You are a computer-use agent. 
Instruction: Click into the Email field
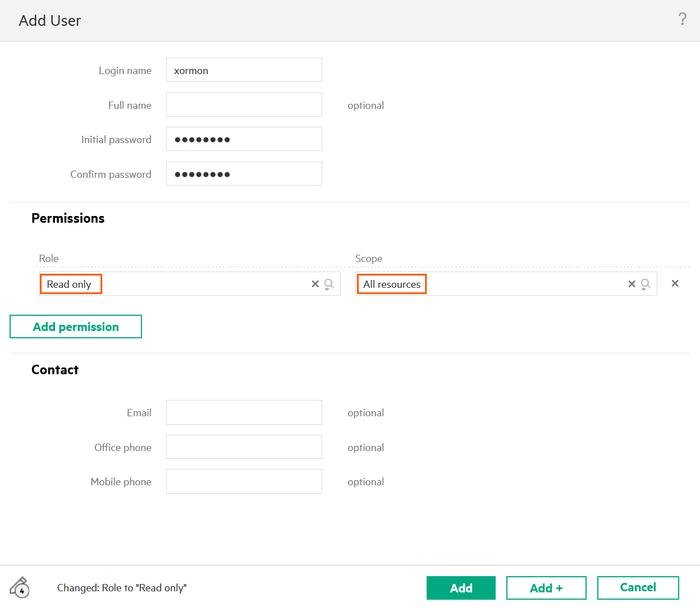[x=244, y=412]
